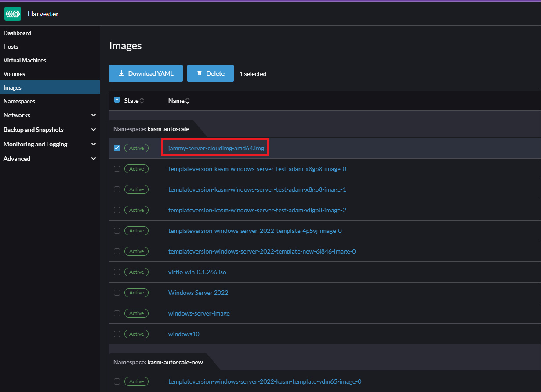Expand the Advanced menu chevron
This screenshot has width=541, height=392.
coord(93,159)
